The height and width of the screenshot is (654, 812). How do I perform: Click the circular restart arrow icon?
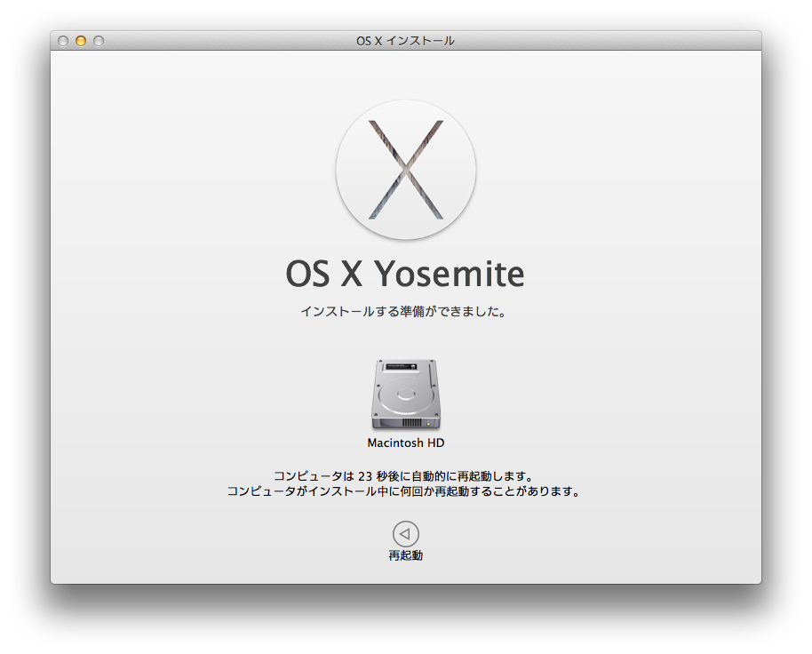tap(405, 534)
